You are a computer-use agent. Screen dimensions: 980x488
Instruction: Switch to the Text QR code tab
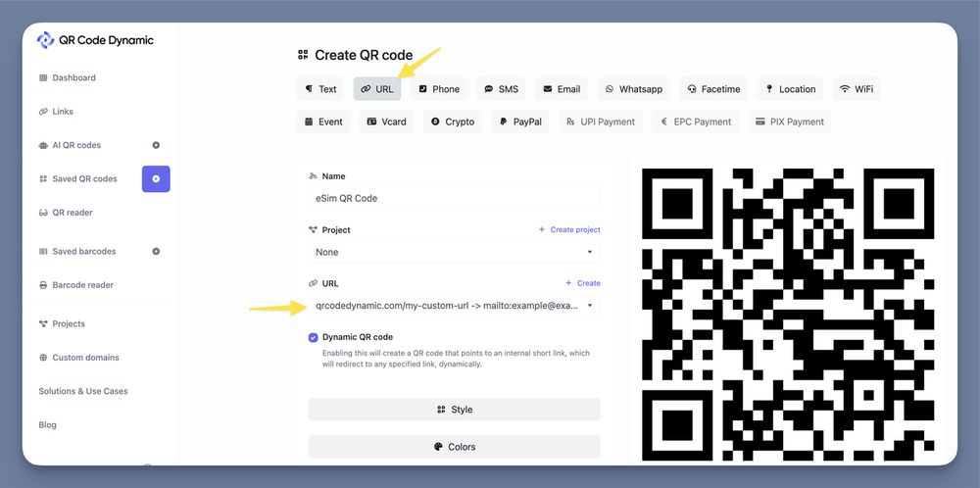[319, 89]
